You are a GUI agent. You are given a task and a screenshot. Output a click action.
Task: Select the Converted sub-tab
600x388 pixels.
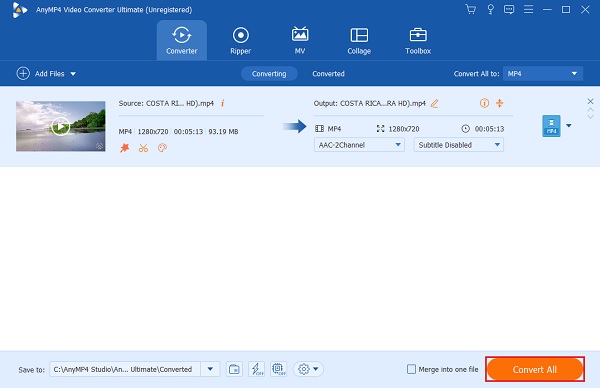coord(328,73)
